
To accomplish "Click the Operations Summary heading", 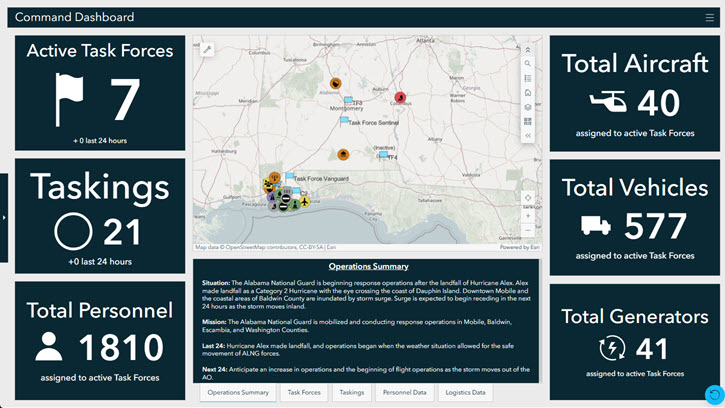I will (369, 266).
